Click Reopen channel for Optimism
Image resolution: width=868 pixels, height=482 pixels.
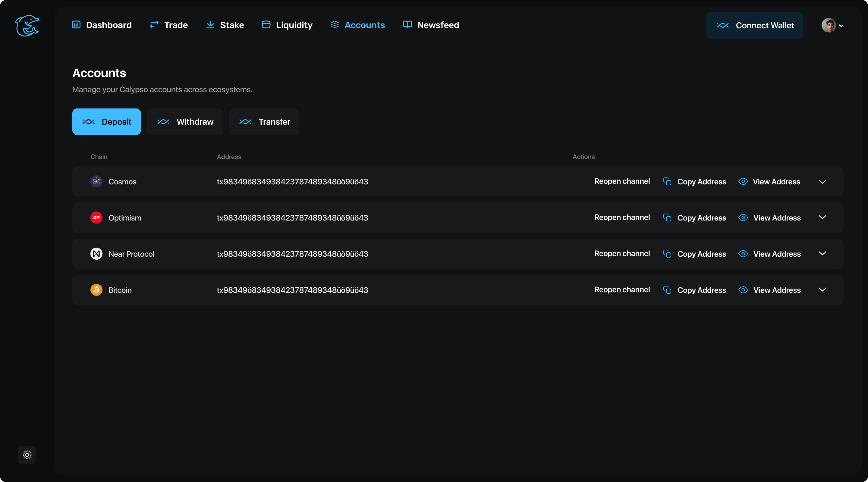coord(622,217)
